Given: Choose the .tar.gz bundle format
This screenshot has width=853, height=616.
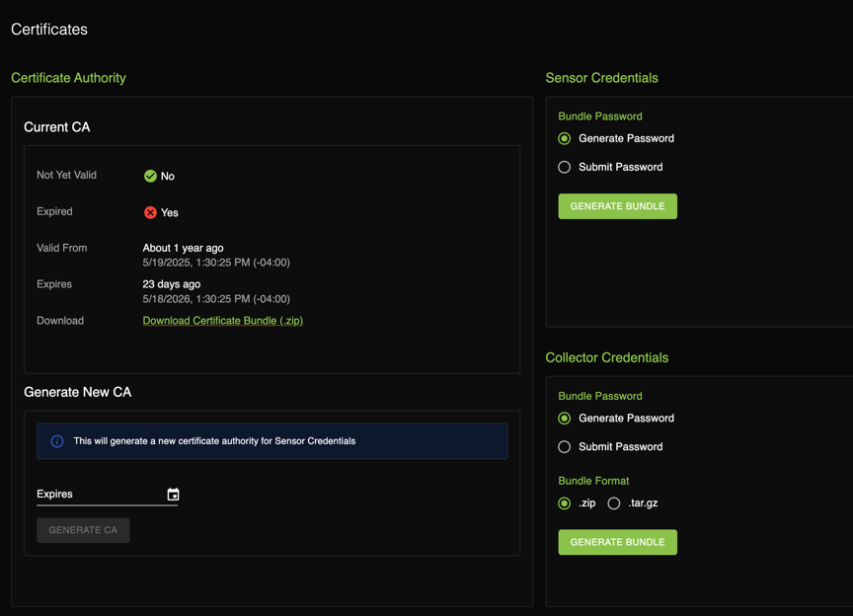Looking at the screenshot, I should coord(614,503).
